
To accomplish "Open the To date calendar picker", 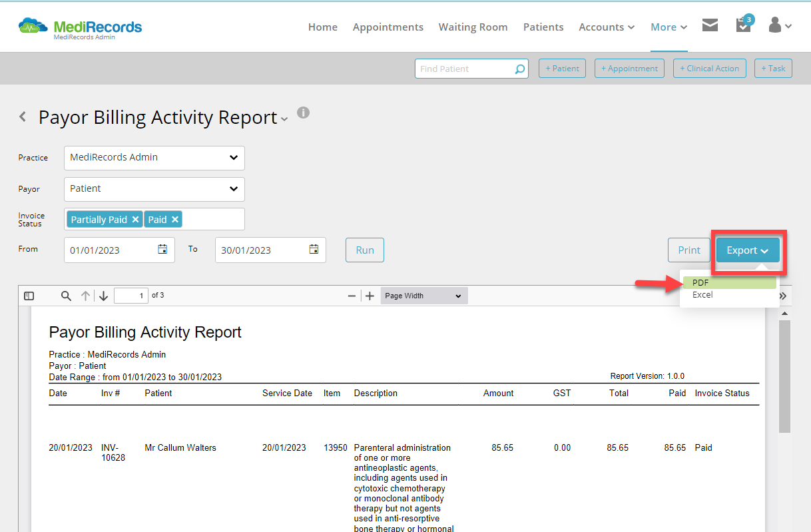I will 314,250.
